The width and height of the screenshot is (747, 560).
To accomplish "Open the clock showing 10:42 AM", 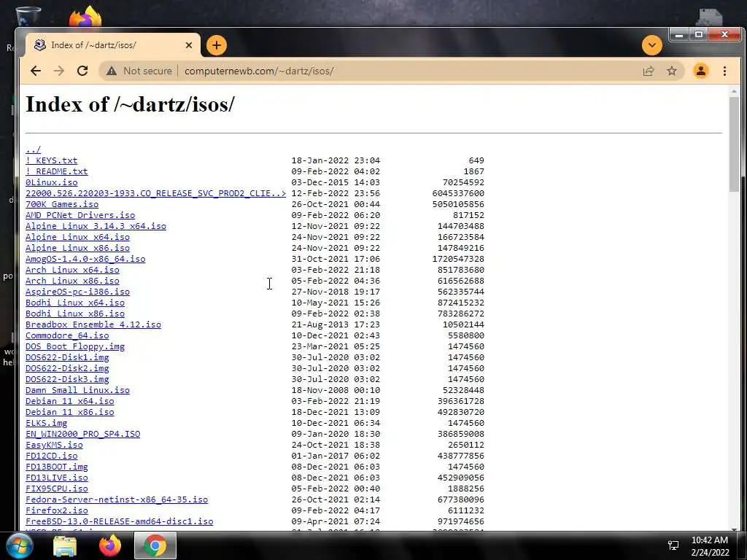I will [709, 546].
